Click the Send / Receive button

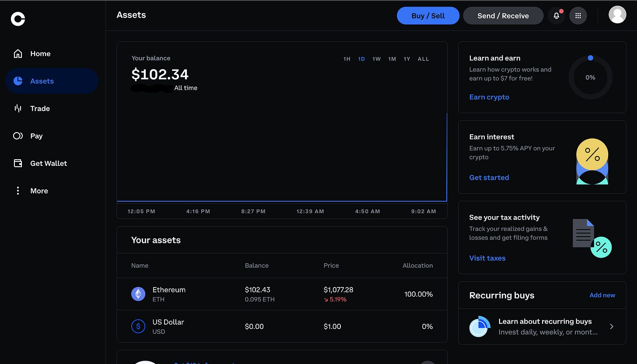(x=503, y=16)
